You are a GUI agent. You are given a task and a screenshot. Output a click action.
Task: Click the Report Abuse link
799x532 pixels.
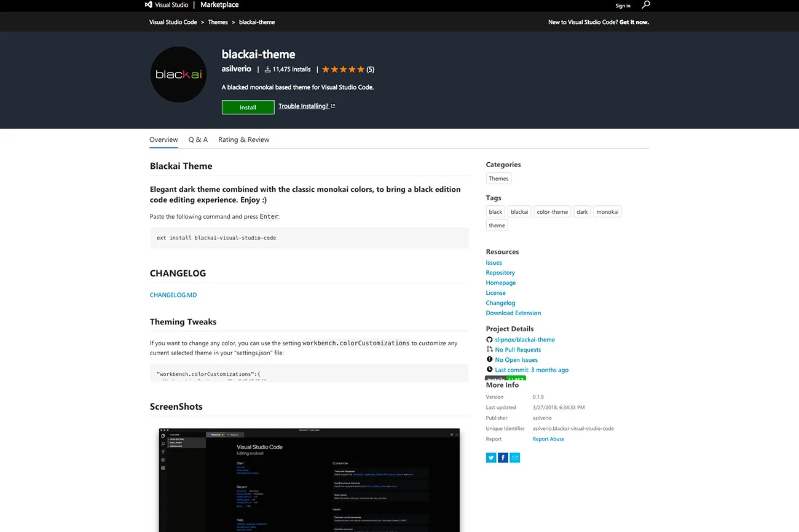tap(548, 439)
